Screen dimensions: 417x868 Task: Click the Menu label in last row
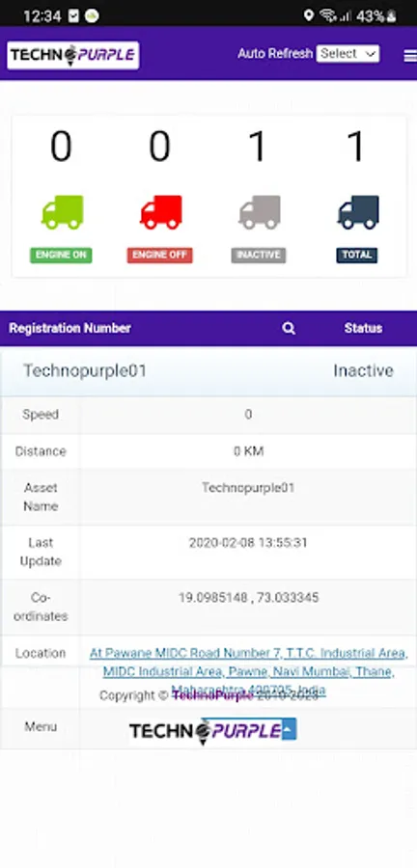[x=41, y=727]
